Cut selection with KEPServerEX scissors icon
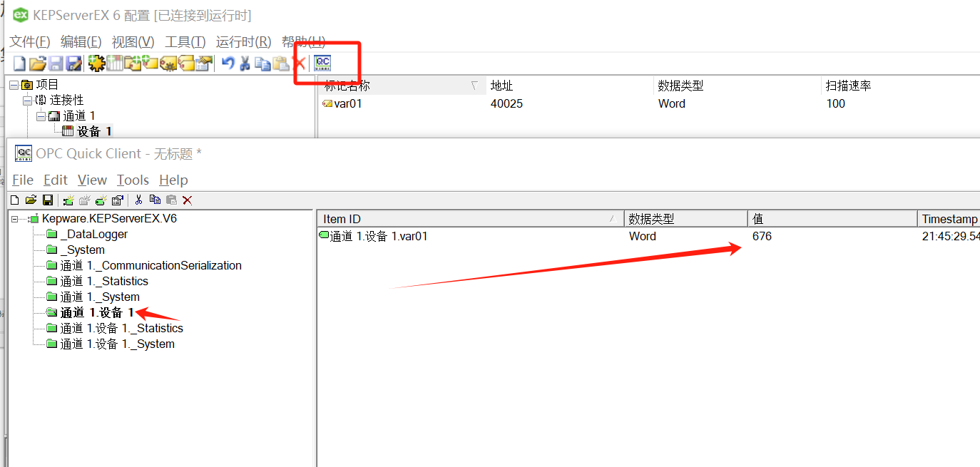Screen dimensions: 980x467 245,63
